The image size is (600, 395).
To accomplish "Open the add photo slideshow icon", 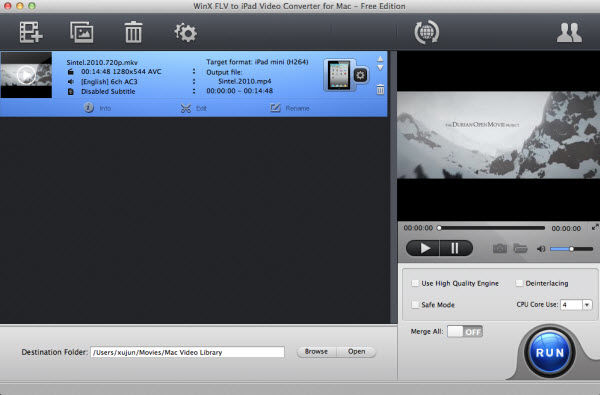I will pos(82,32).
